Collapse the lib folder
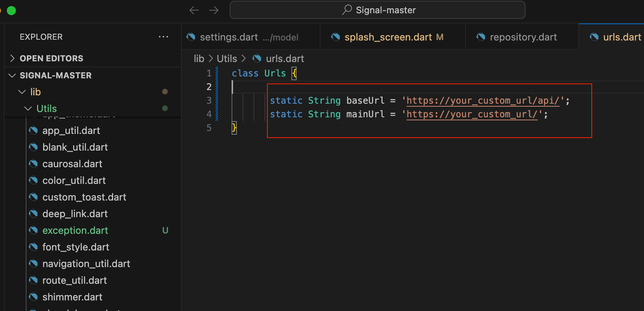This screenshot has width=644, height=311. point(22,92)
